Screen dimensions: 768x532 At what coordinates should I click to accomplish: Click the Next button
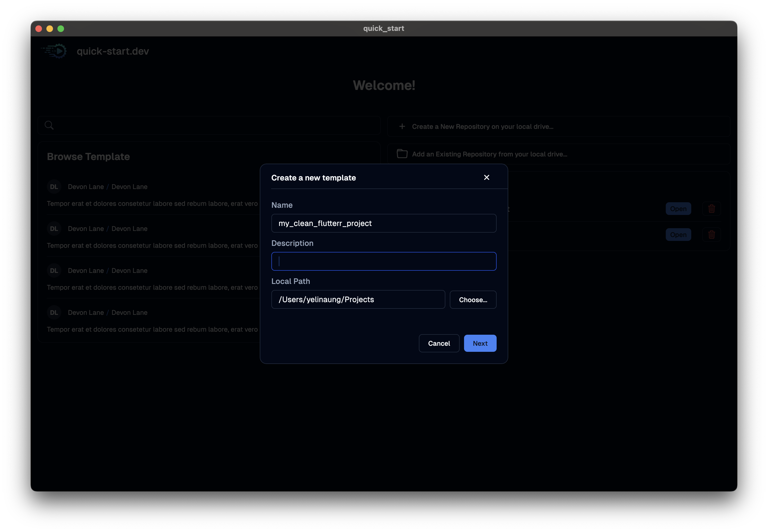pyautogui.click(x=480, y=343)
